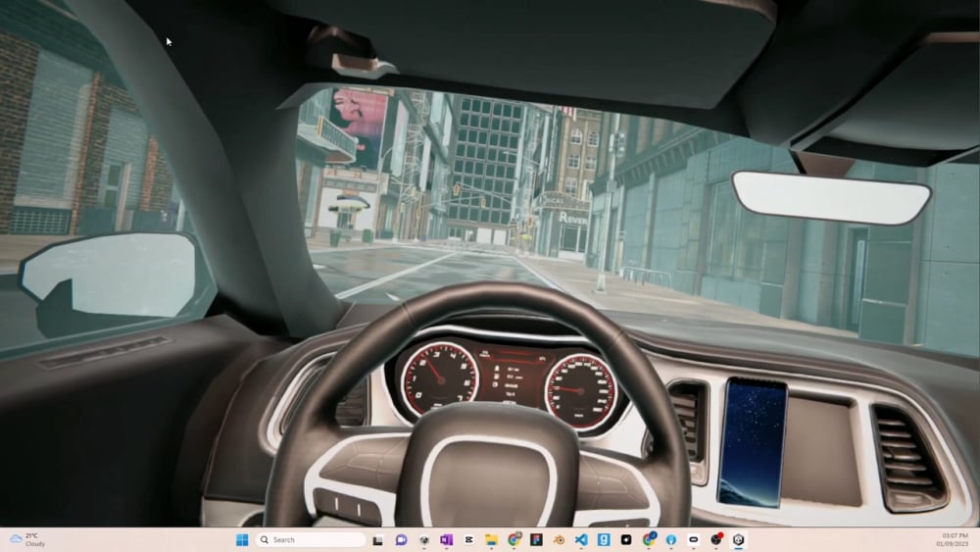Open CapCut from the taskbar
The width and height of the screenshot is (980, 552).
(469, 540)
